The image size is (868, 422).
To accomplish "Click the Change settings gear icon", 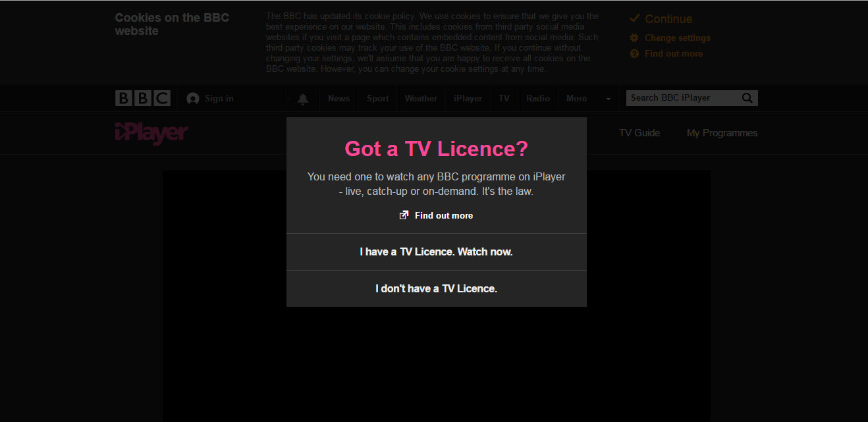I will [634, 38].
